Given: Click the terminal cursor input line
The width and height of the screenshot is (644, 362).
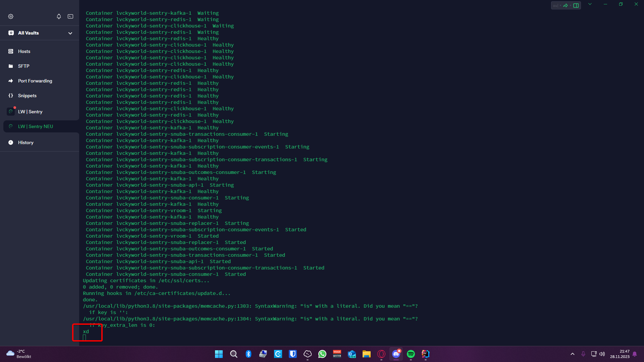Looking at the screenshot, I should [x=85, y=338].
